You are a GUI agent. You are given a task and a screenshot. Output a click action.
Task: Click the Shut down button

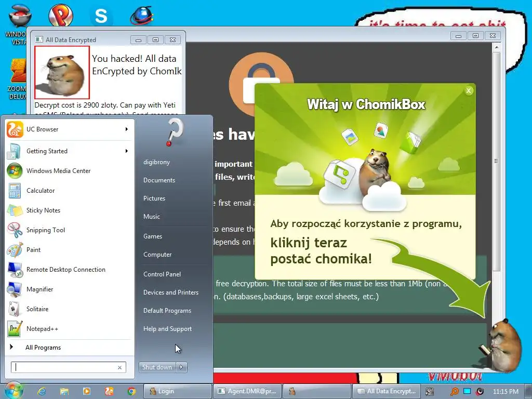(x=157, y=367)
